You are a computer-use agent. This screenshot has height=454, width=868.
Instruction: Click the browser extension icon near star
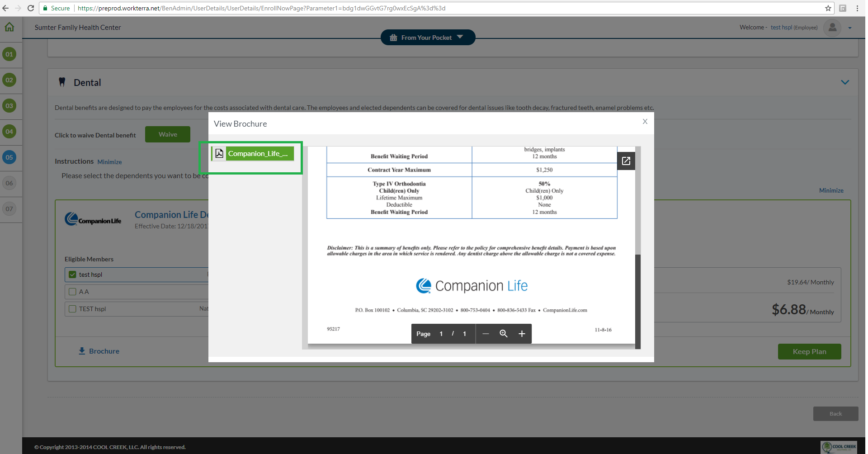coord(843,8)
